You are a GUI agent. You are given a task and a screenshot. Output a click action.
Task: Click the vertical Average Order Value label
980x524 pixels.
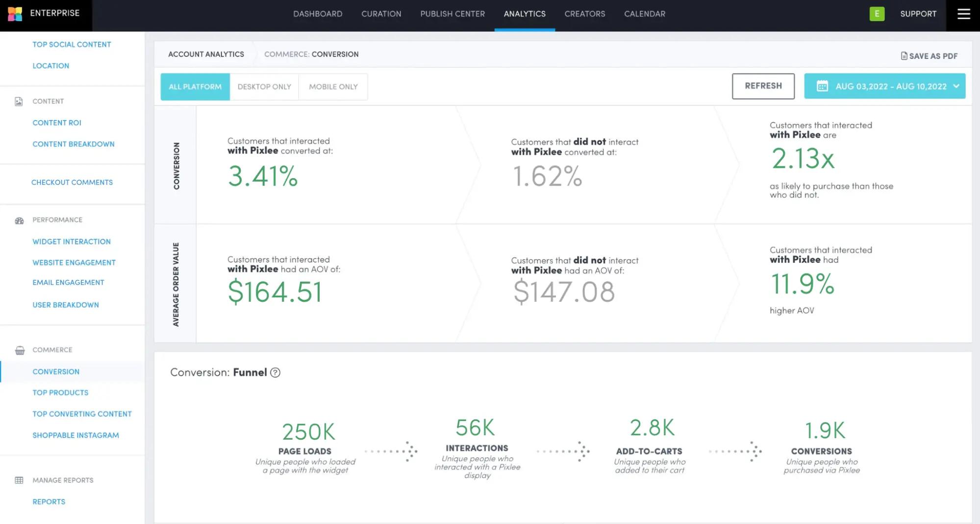click(x=176, y=284)
